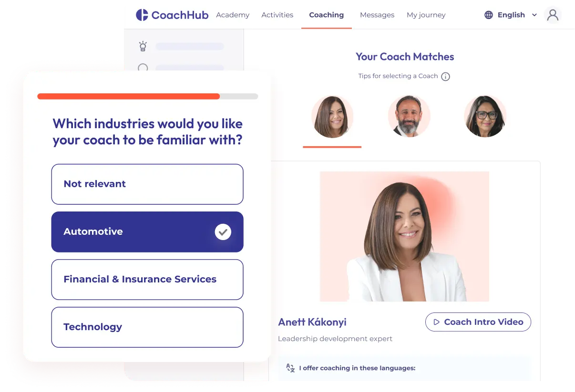Click the info icon beside Coach tips
This screenshot has width=575, height=392.
[445, 76]
